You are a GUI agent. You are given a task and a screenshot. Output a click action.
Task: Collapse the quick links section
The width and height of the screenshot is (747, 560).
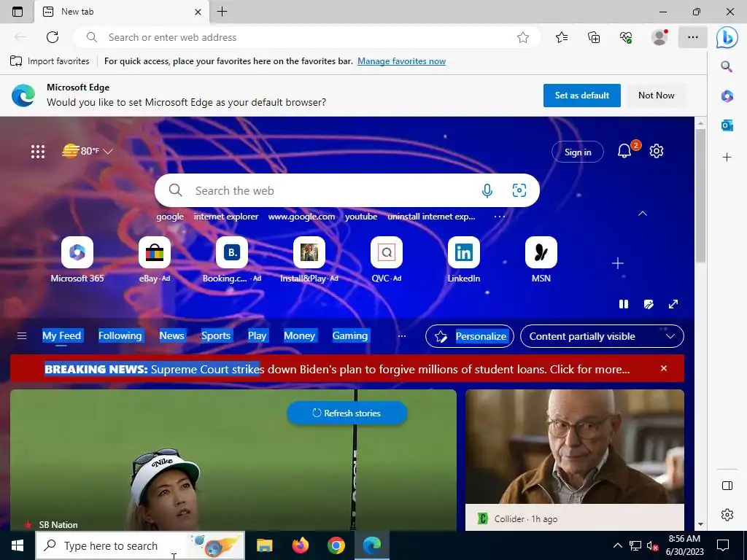[x=643, y=214]
